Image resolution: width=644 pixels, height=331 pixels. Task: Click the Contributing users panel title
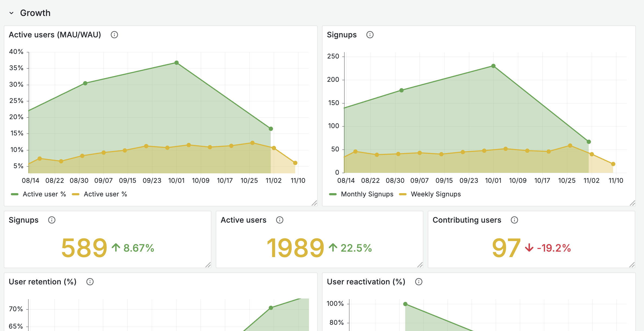467,220
